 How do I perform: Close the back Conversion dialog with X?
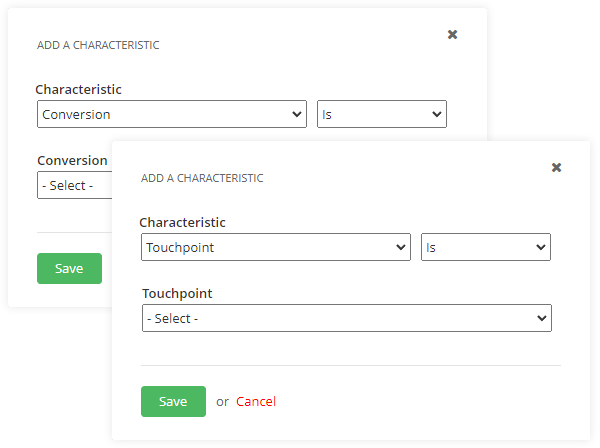[x=452, y=35]
